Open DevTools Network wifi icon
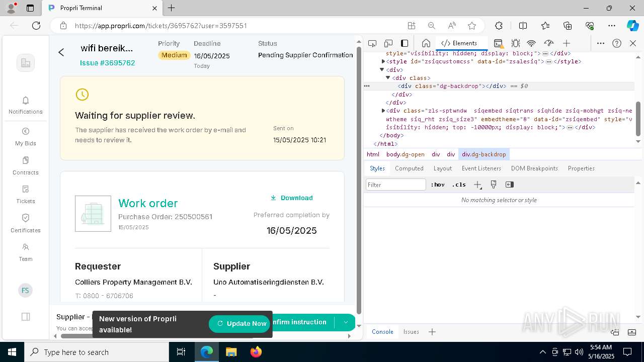The image size is (644, 362). 531,43
